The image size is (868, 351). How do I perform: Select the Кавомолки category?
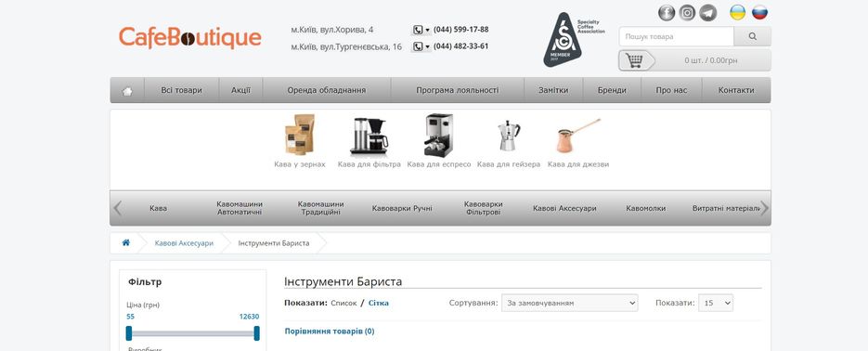[645, 208]
